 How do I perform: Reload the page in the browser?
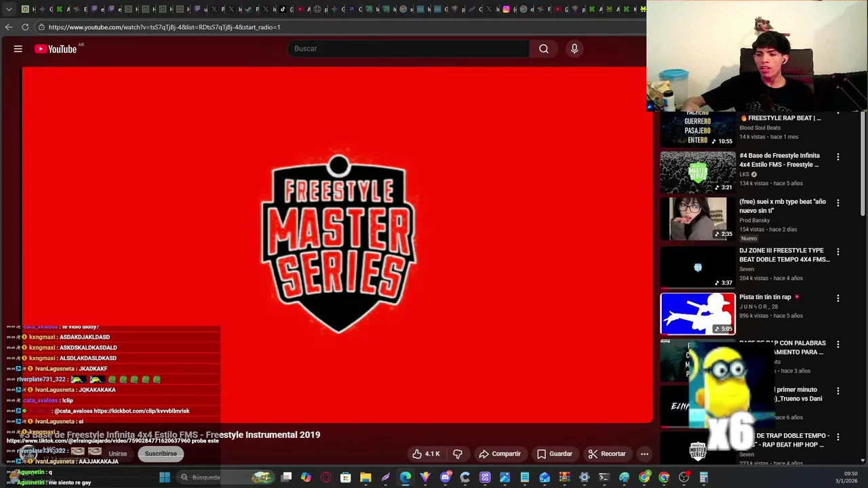point(25,27)
